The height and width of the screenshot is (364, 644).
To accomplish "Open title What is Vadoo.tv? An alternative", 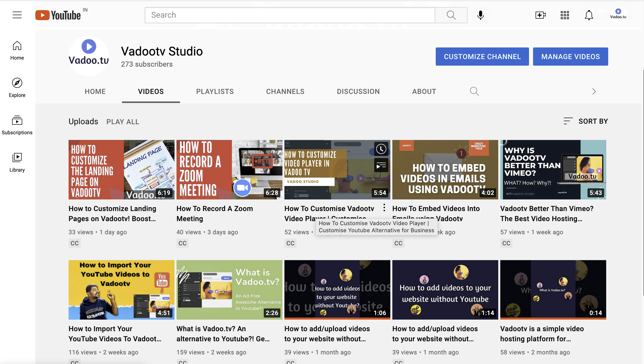I will click(223, 334).
